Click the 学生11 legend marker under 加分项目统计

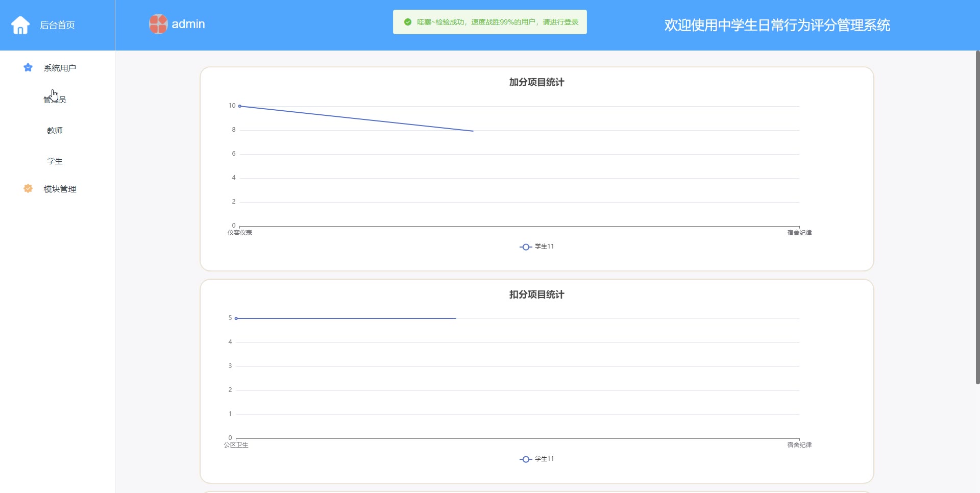click(x=526, y=247)
